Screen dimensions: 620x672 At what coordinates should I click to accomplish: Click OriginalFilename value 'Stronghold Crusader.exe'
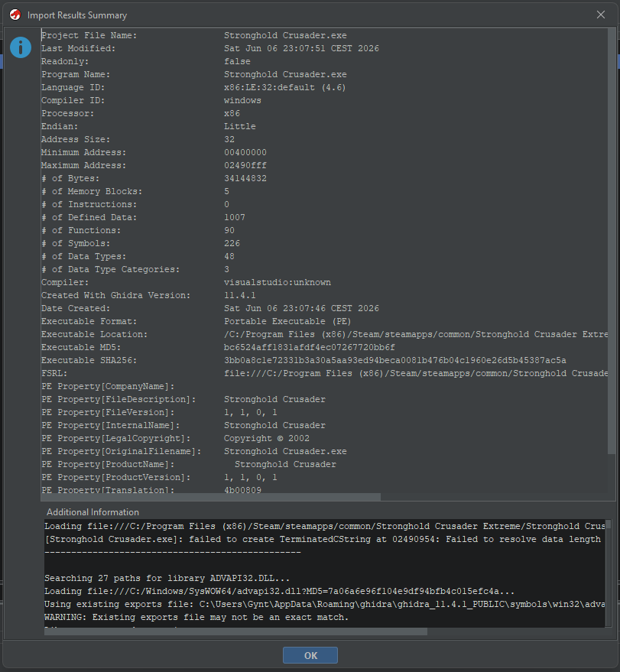pyautogui.click(x=285, y=451)
